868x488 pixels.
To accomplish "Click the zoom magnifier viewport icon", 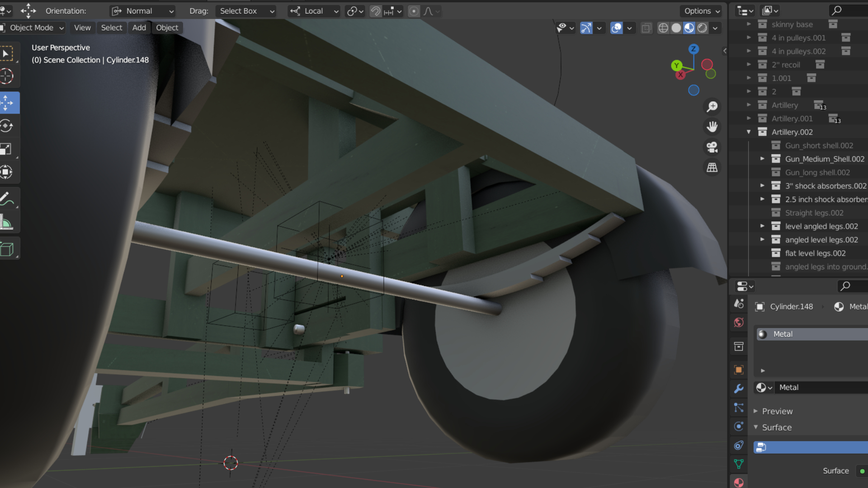I will 712,107.
